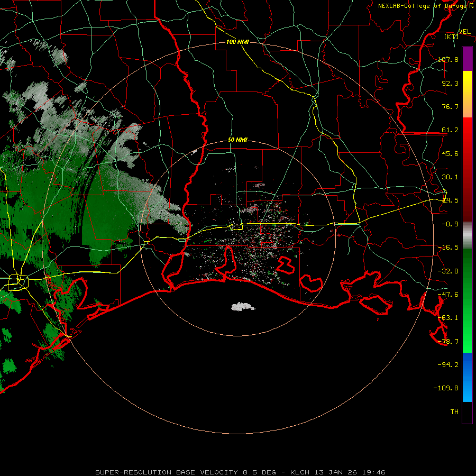Click the 30.1 scale value

pos(450,177)
